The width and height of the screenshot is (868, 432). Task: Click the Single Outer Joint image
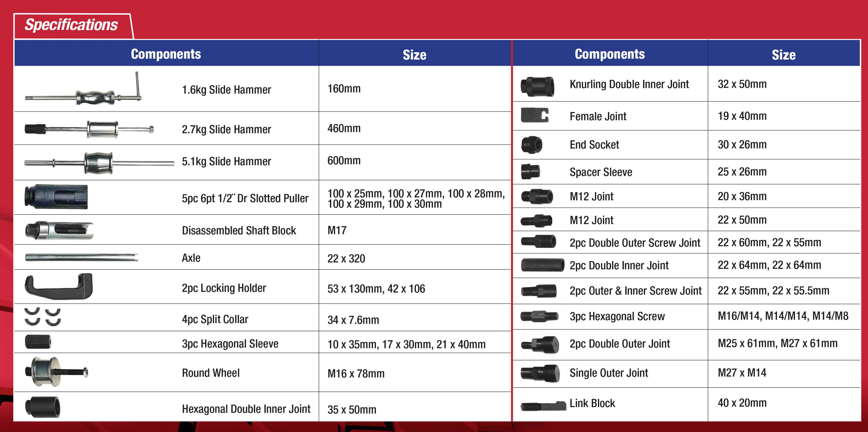click(x=540, y=373)
